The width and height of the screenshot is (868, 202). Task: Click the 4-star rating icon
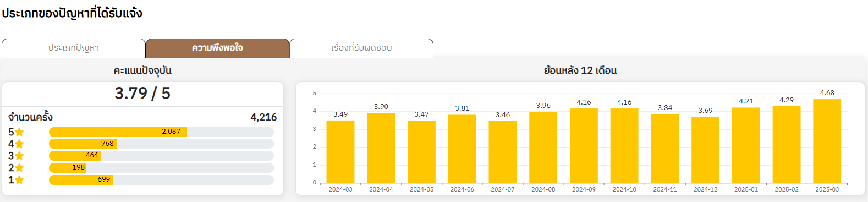[19, 144]
